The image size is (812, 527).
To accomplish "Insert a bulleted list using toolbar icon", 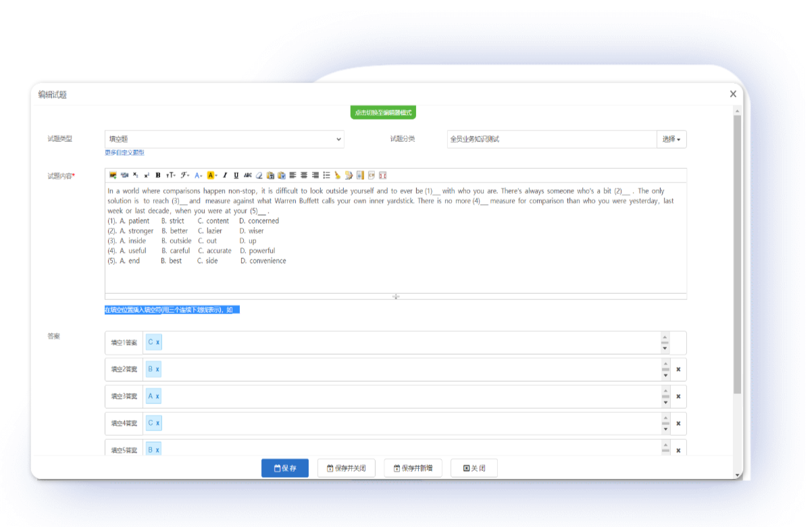I will pyautogui.click(x=326, y=176).
